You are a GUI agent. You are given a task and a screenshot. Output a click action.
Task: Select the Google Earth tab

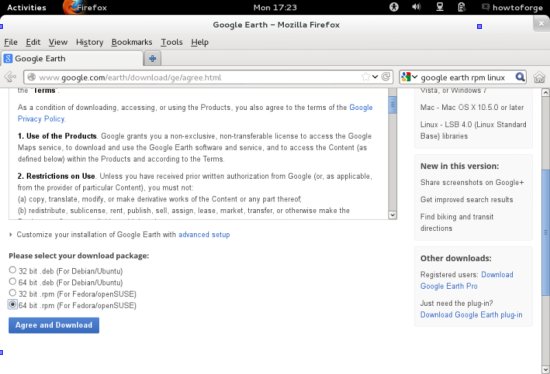(x=72, y=59)
